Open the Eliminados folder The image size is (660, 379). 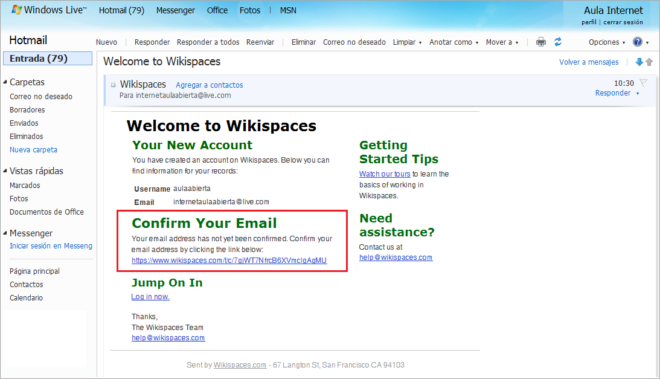point(26,136)
